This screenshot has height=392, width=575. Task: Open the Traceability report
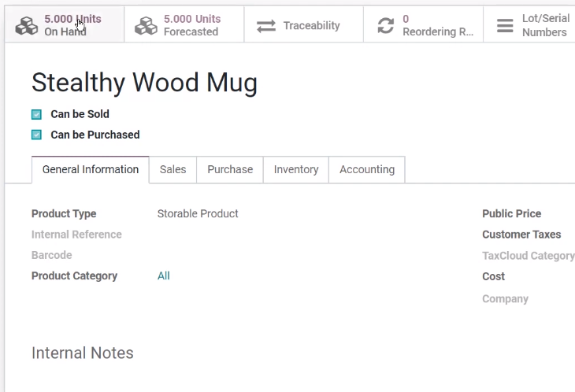(x=303, y=24)
